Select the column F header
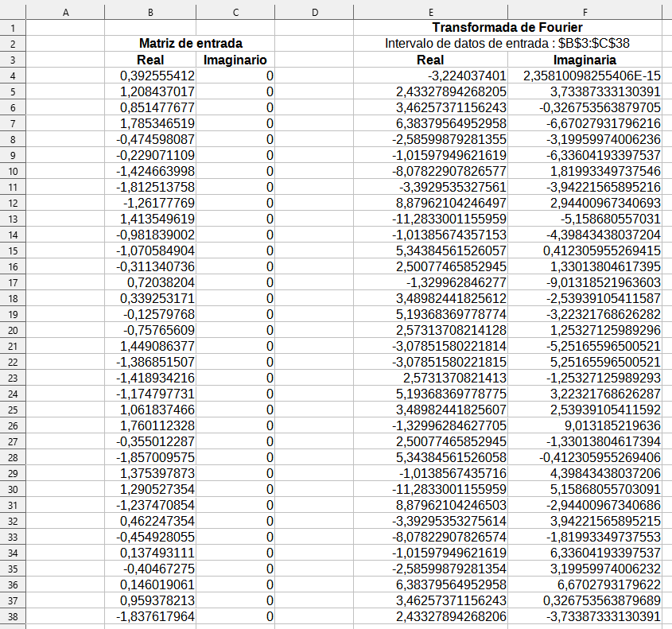672x629 pixels. [586, 10]
